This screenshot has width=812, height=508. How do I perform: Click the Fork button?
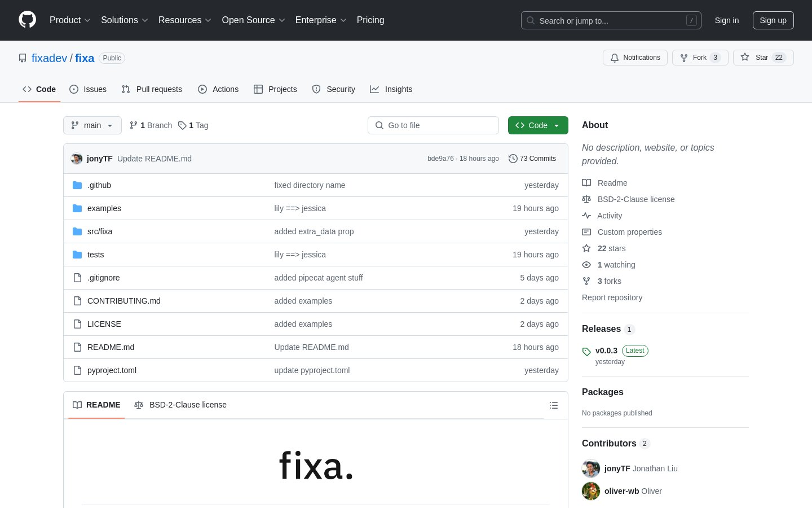(x=700, y=58)
